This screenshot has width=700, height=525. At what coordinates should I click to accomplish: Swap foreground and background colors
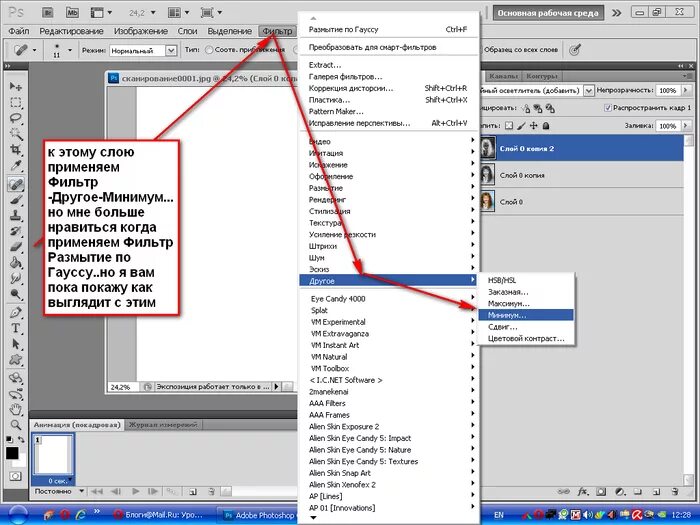pos(21,440)
